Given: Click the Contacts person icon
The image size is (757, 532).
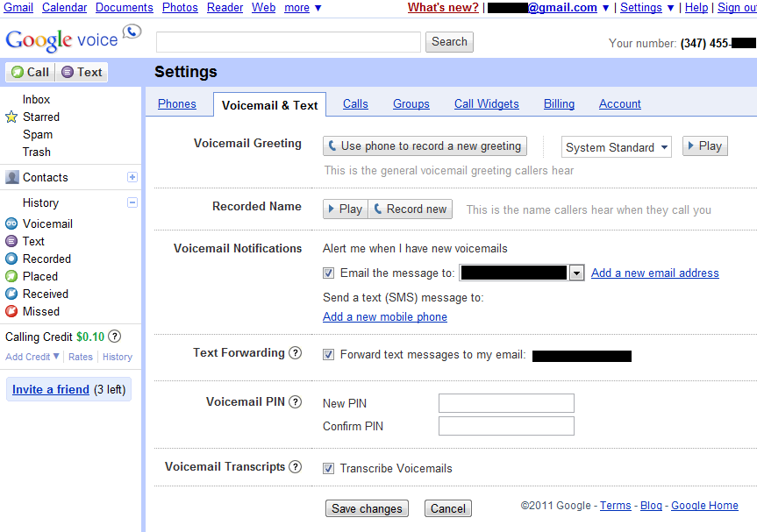Looking at the screenshot, I should [x=12, y=177].
